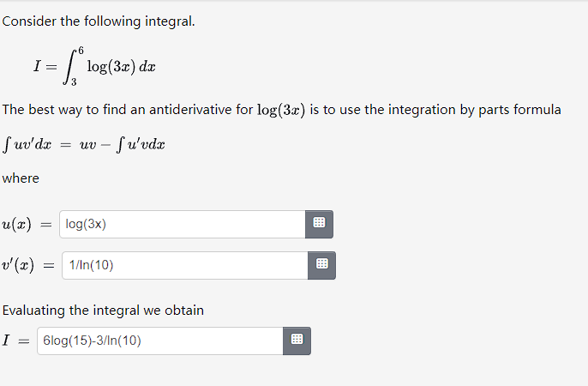Click the right side uv − ∫u′vdx of formula

click(x=123, y=144)
